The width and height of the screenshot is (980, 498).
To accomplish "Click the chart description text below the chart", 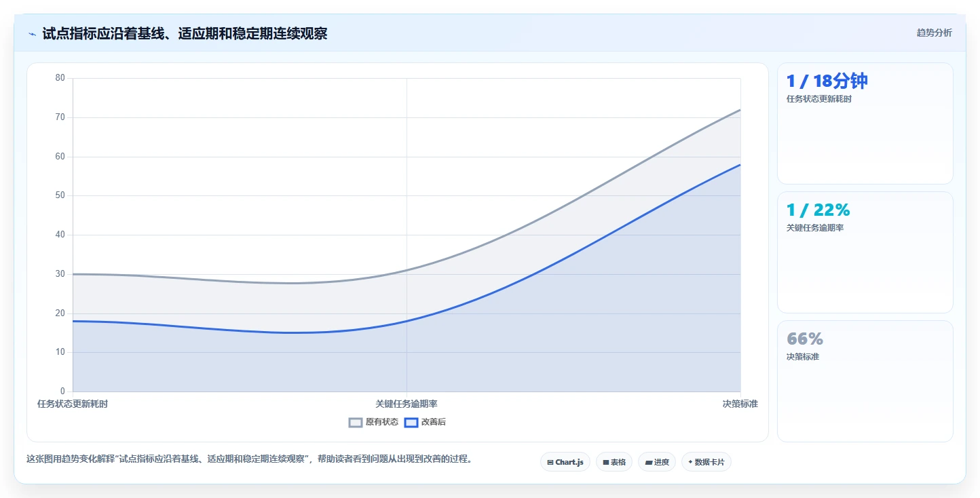I will (x=249, y=459).
